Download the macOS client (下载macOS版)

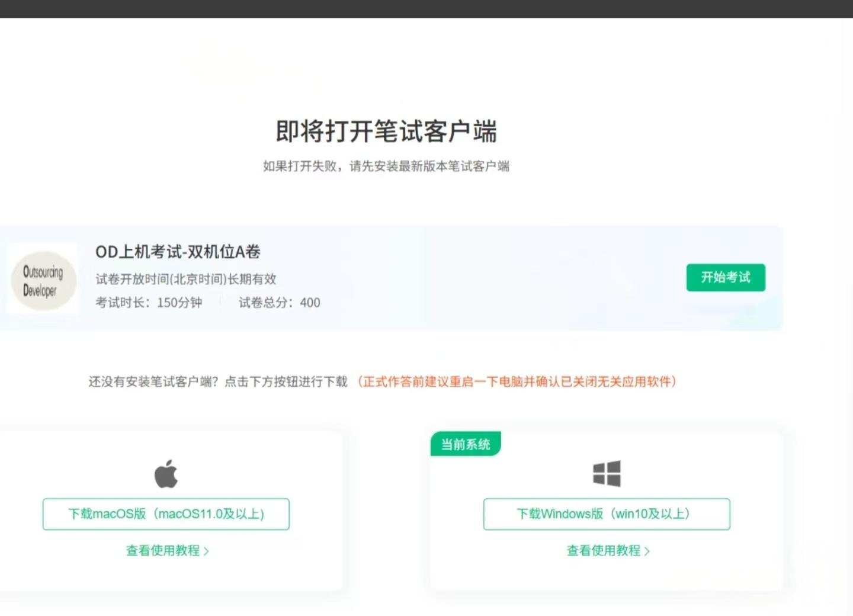(166, 514)
